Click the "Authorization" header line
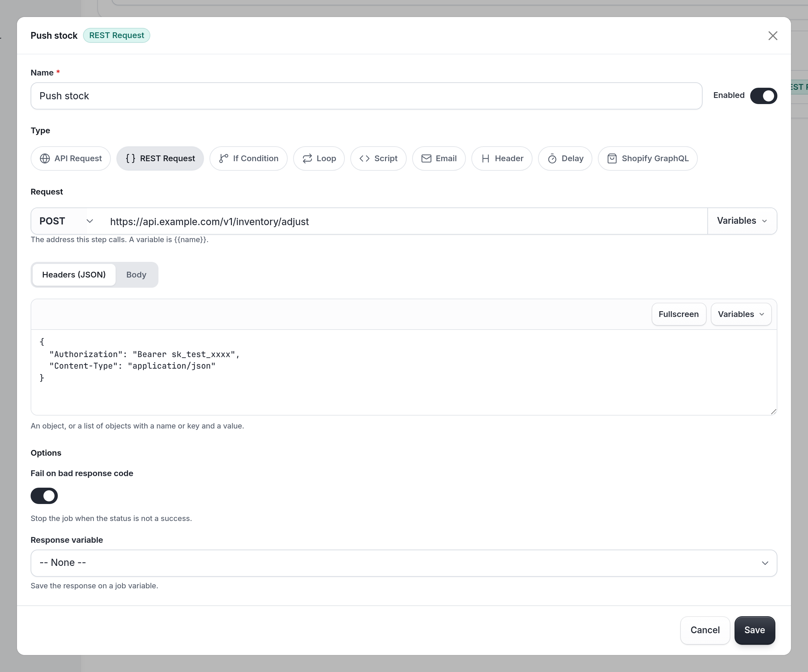This screenshot has width=808, height=672. (x=145, y=354)
